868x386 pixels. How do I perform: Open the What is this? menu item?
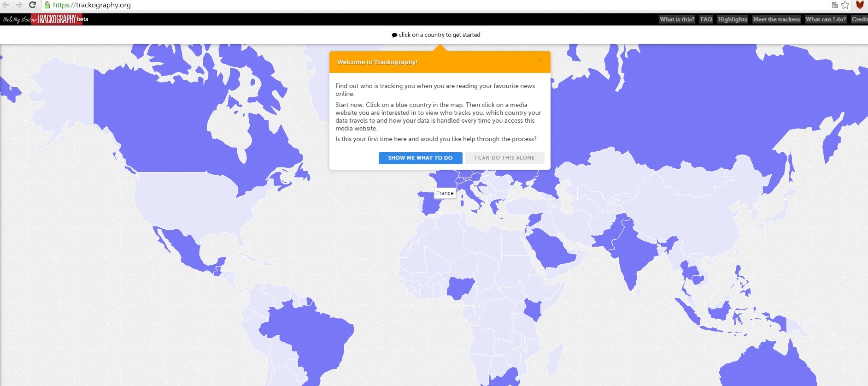677,19
